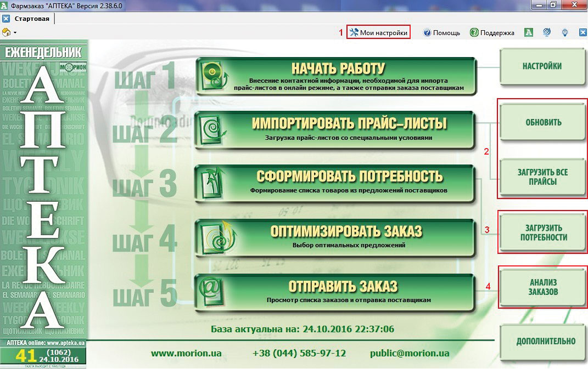The width and height of the screenshot is (588, 369).
Task: Launch ОПТИМИЗИРОВАТЬ ЗАКАЗ
Action: pos(335,239)
